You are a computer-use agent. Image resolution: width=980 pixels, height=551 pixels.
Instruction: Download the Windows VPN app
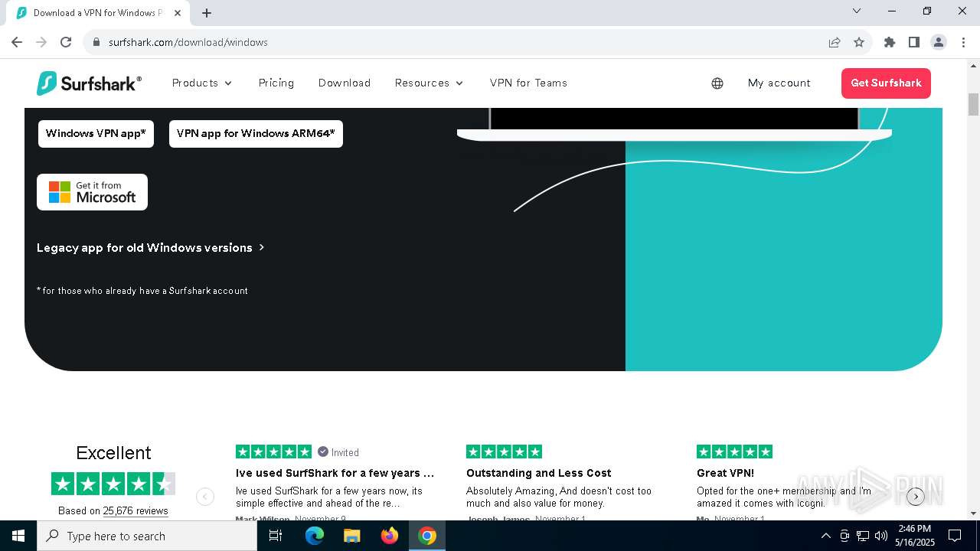(x=96, y=133)
